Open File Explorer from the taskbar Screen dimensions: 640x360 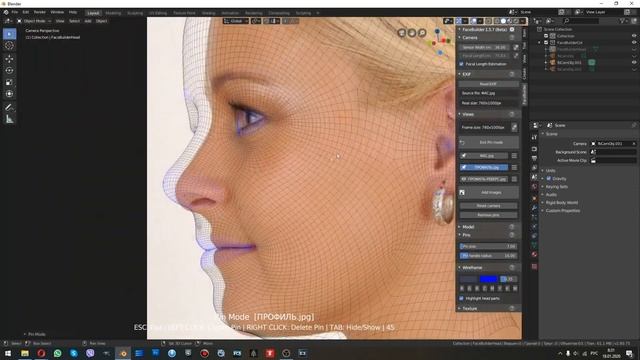coord(25,353)
